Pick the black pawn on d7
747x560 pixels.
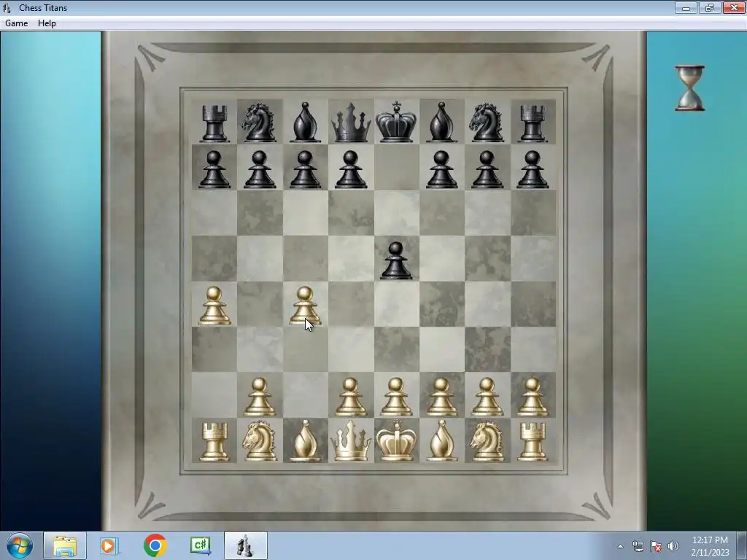pos(351,169)
